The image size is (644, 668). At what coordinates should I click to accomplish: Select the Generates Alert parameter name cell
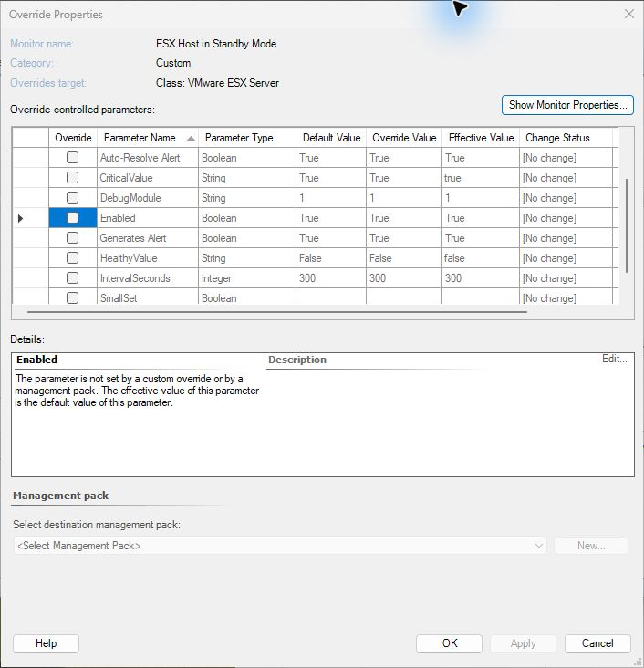pos(148,237)
